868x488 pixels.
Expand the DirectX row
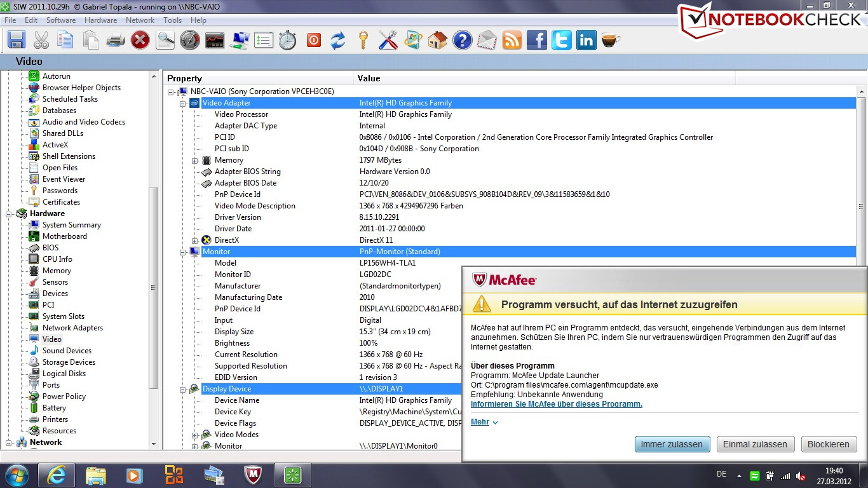[x=195, y=240]
